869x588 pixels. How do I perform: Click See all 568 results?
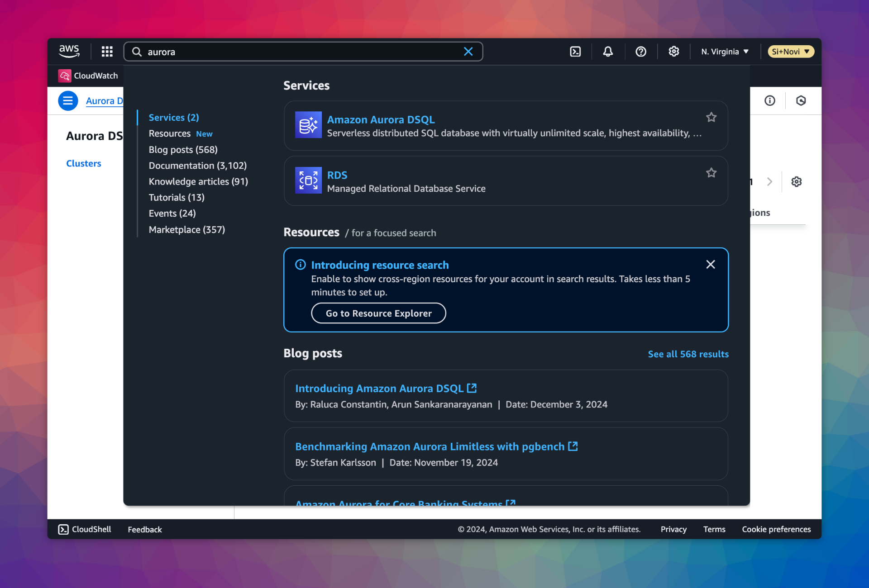click(x=688, y=354)
